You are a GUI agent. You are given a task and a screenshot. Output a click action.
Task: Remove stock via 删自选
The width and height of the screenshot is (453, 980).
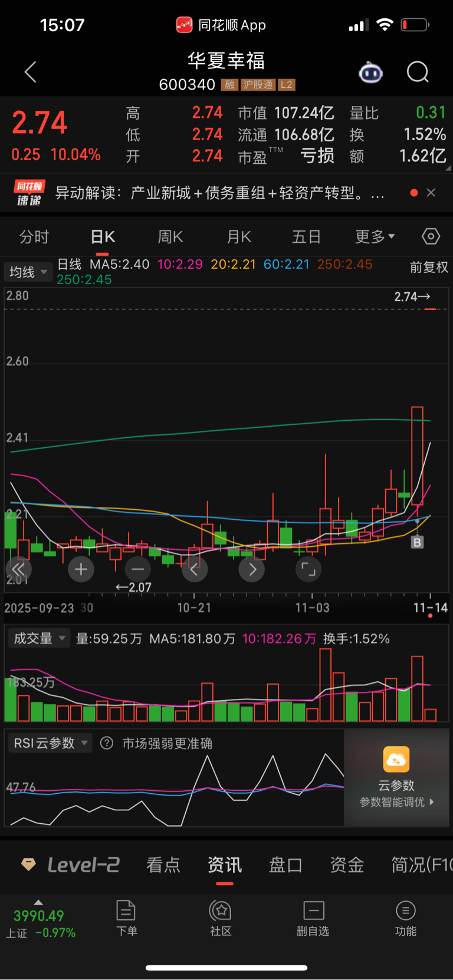point(313,918)
